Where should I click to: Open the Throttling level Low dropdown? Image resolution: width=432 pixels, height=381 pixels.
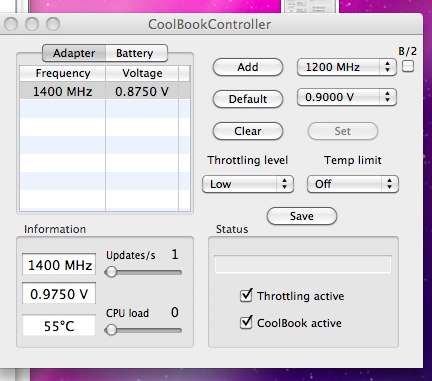(x=248, y=184)
